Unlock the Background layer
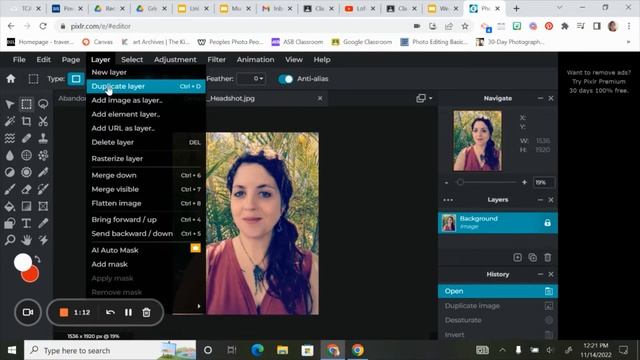 (x=547, y=223)
